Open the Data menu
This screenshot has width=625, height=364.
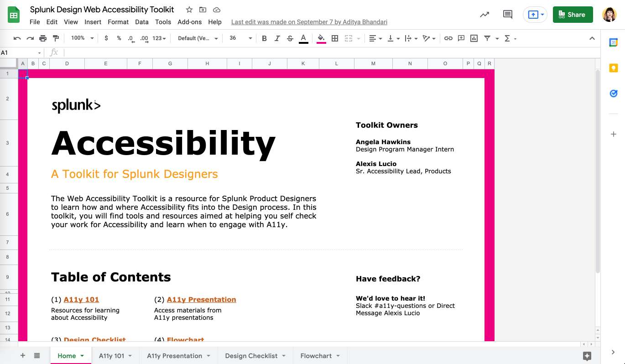click(142, 22)
